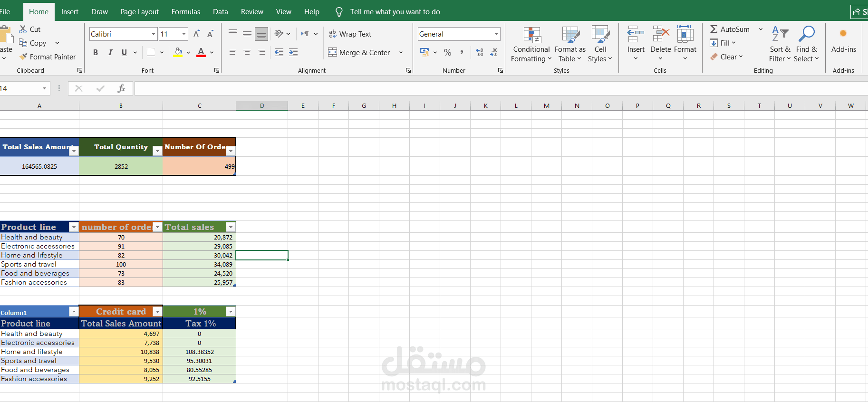Click the Increase Indent icon
The image size is (868, 402).
pyautogui.click(x=293, y=52)
